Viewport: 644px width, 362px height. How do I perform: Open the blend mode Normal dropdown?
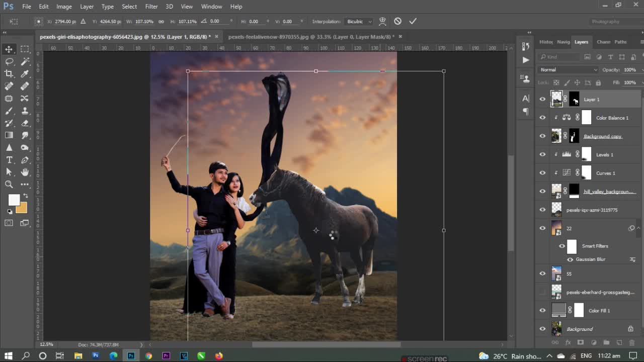pos(568,70)
